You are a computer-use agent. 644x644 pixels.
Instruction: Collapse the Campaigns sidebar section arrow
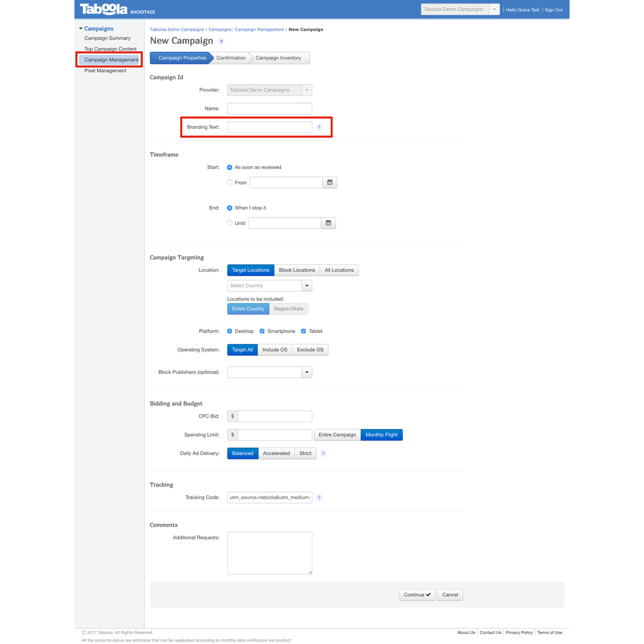pos(81,29)
